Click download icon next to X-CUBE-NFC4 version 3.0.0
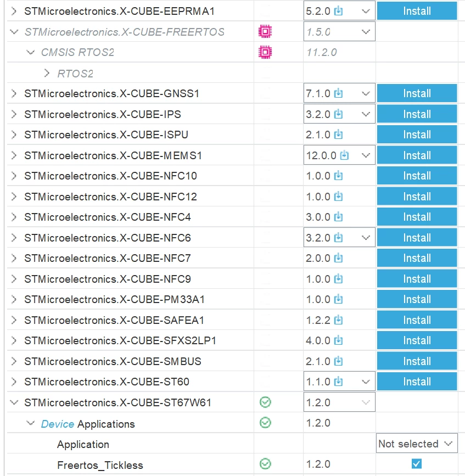 click(338, 217)
